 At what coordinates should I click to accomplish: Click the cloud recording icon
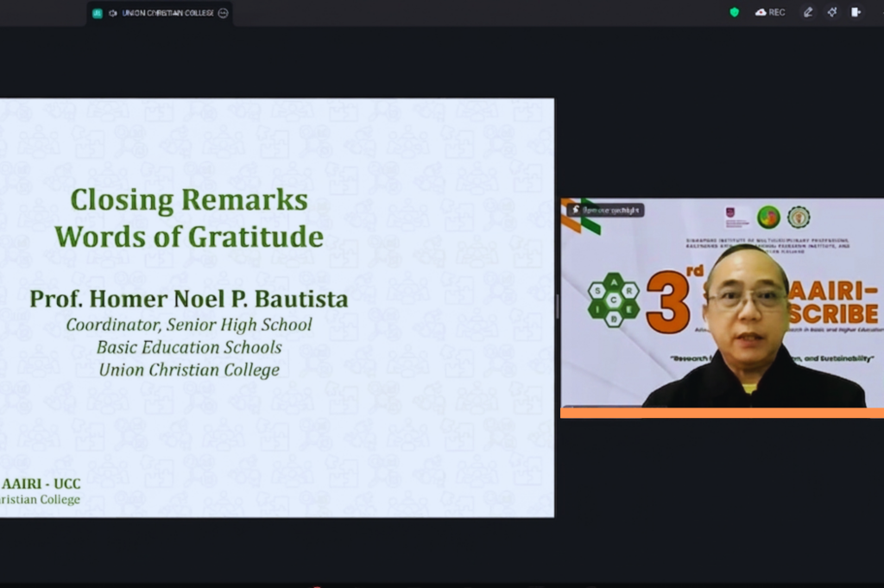coord(760,12)
